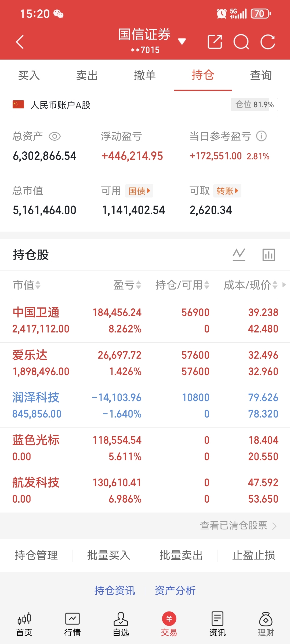The width and height of the screenshot is (290, 644).
Task: Open 理财 wealth in bottom navigation
Action: tap(266, 624)
